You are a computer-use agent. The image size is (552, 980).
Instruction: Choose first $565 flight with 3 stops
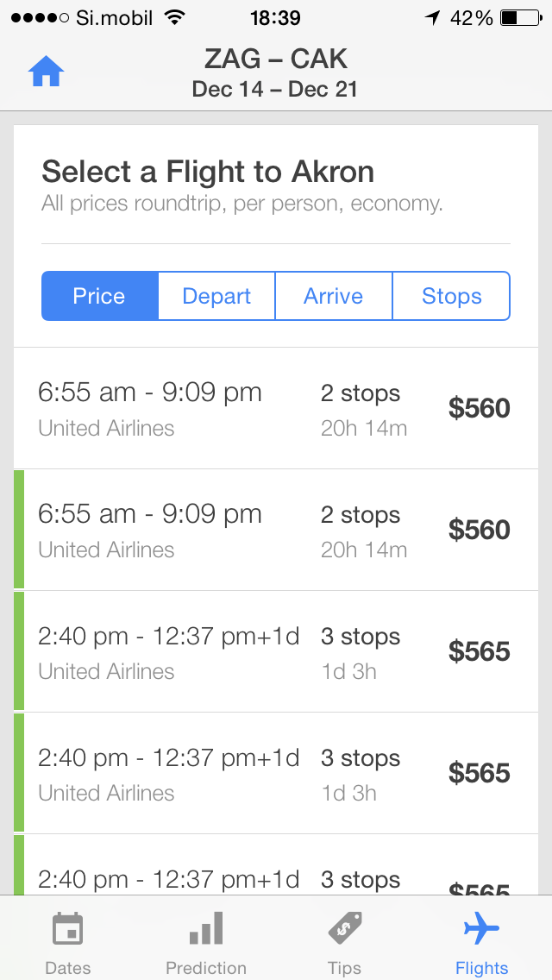point(276,651)
